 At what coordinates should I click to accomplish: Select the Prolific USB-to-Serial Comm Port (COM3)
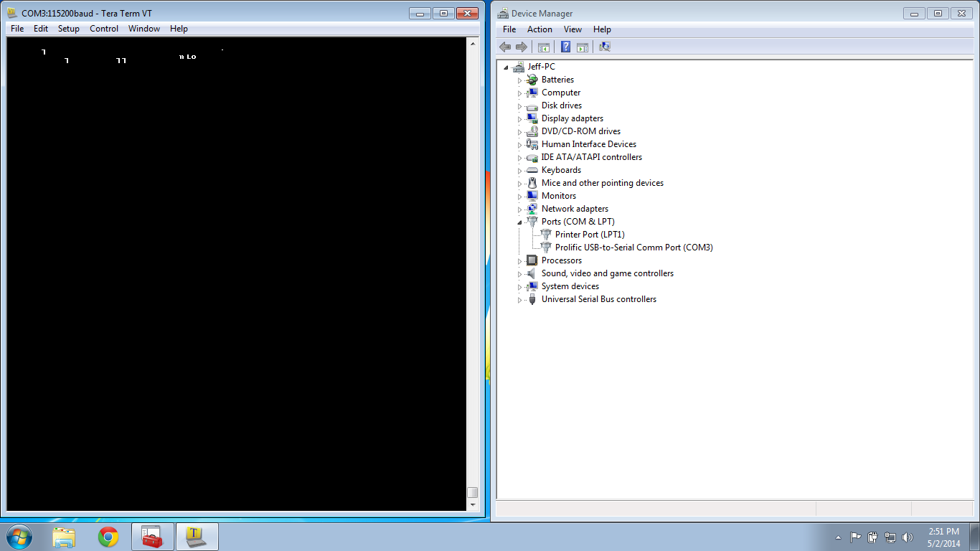coord(634,248)
